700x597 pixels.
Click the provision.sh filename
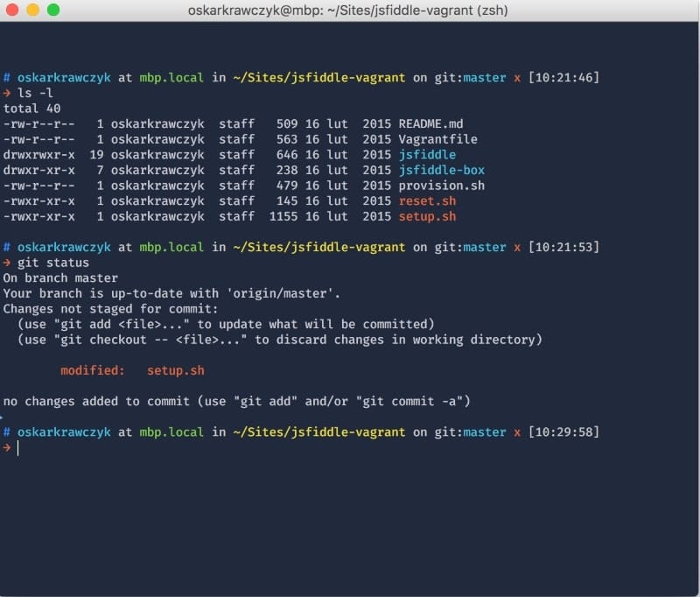pyautogui.click(x=441, y=186)
